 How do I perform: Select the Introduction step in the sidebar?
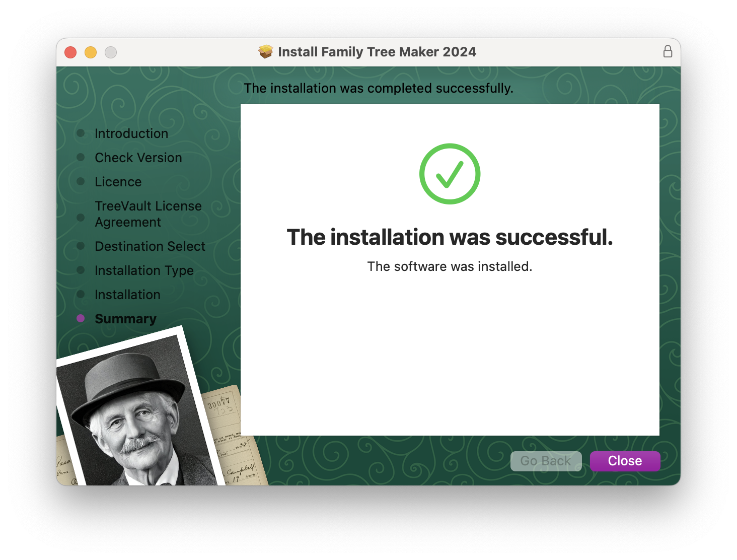click(x=131, y=133)
